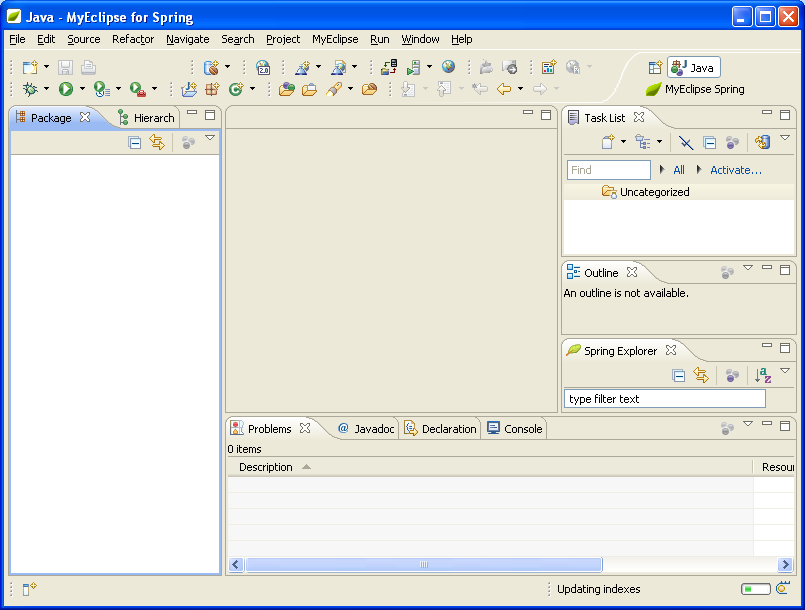Toggle Link with Editor in Package Explorer
805x610 pixels.
157,142
